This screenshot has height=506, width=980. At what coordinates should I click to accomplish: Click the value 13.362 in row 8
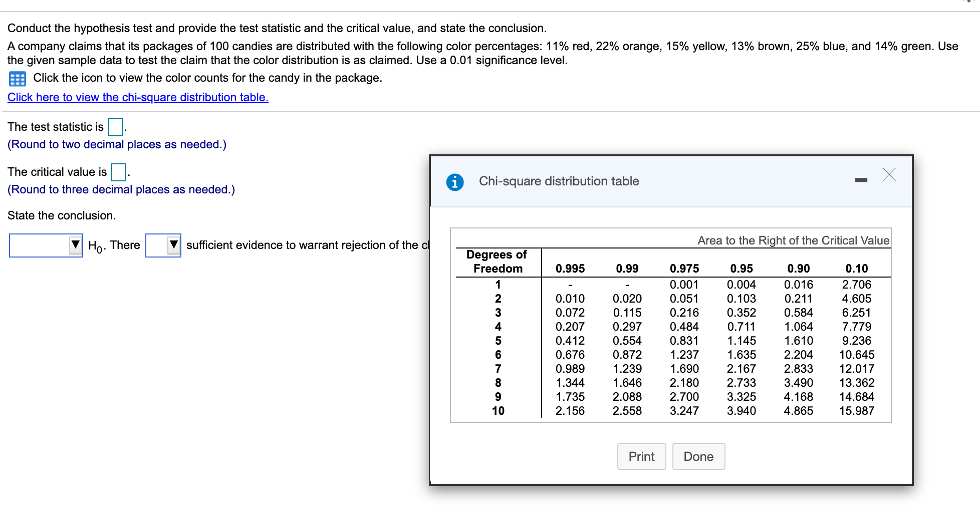[x=857, y=383]
